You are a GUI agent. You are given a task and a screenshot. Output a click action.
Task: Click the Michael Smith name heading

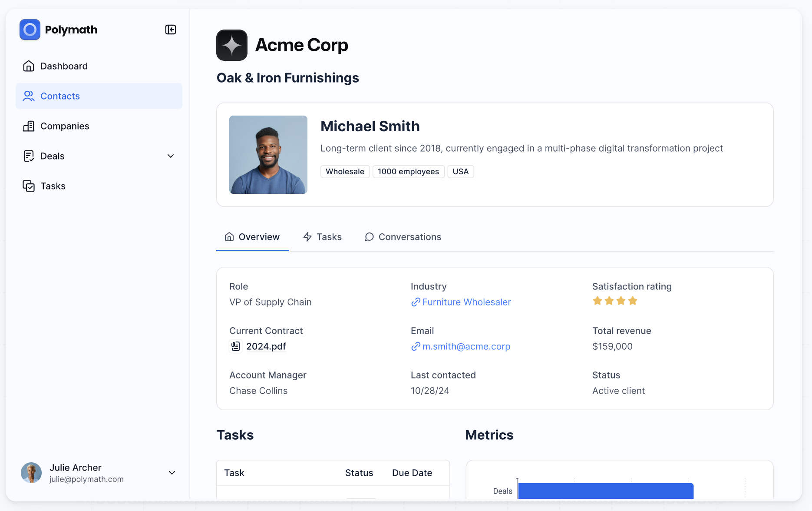pos(370,126)
